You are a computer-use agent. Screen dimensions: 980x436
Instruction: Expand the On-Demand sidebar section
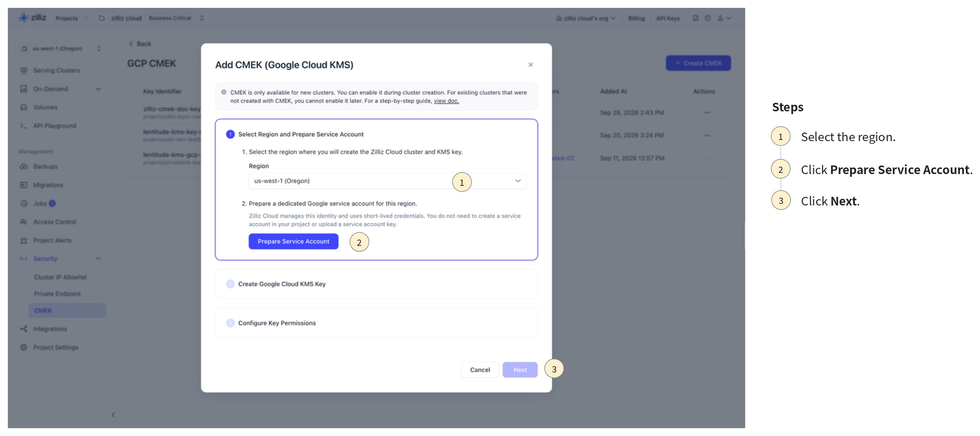click(x=98, y=89)
